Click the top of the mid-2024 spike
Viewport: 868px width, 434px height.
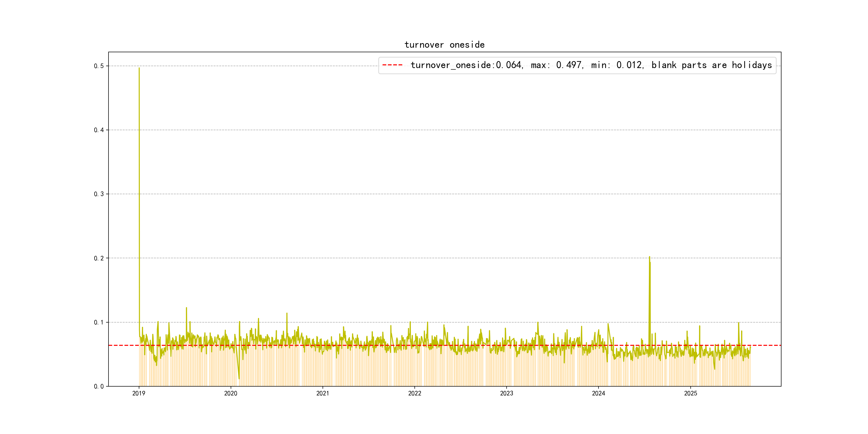(x=649, y=257)
